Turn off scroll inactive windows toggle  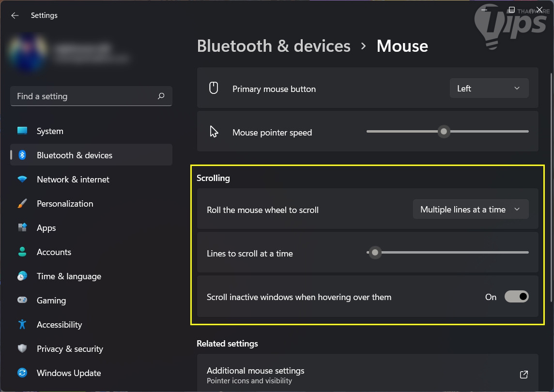coord(516,297)
